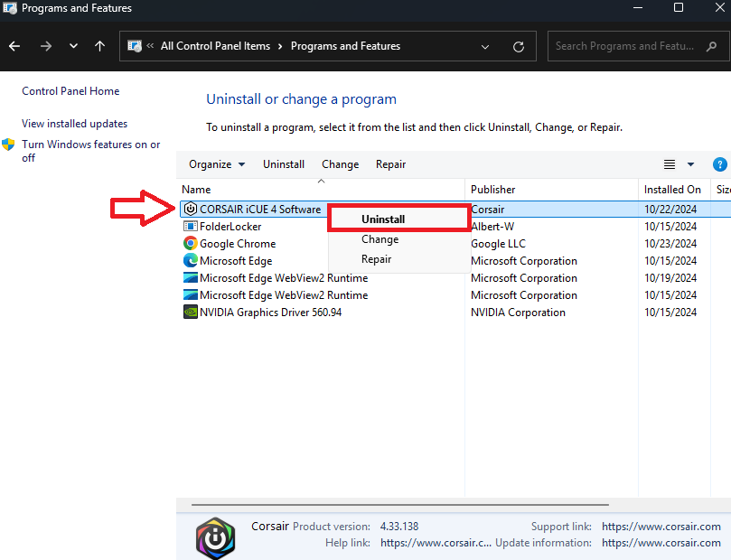Click the product version 4.33.138
The image size is (731, 560).
(399, 527)
